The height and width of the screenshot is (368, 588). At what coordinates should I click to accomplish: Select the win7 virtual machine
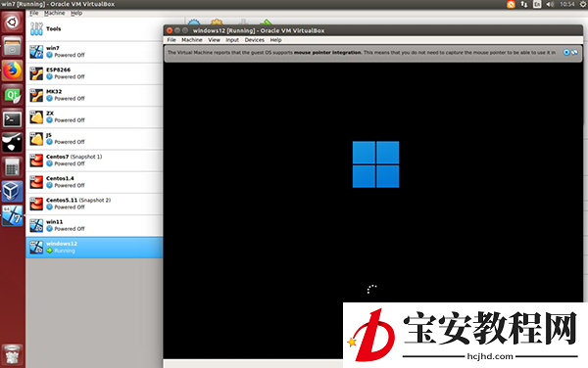click(94, 52)
